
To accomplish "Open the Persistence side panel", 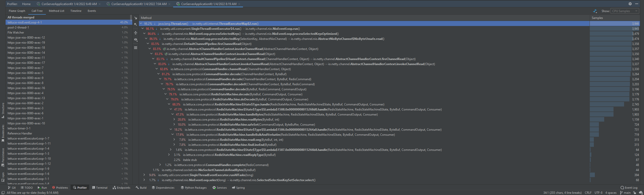I will coord(3,157).
